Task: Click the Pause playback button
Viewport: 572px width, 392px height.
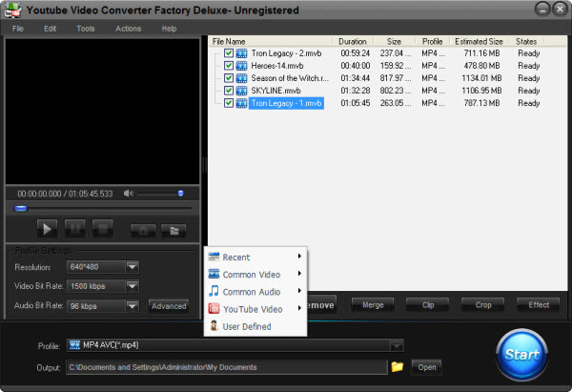Action: point(75,228)
